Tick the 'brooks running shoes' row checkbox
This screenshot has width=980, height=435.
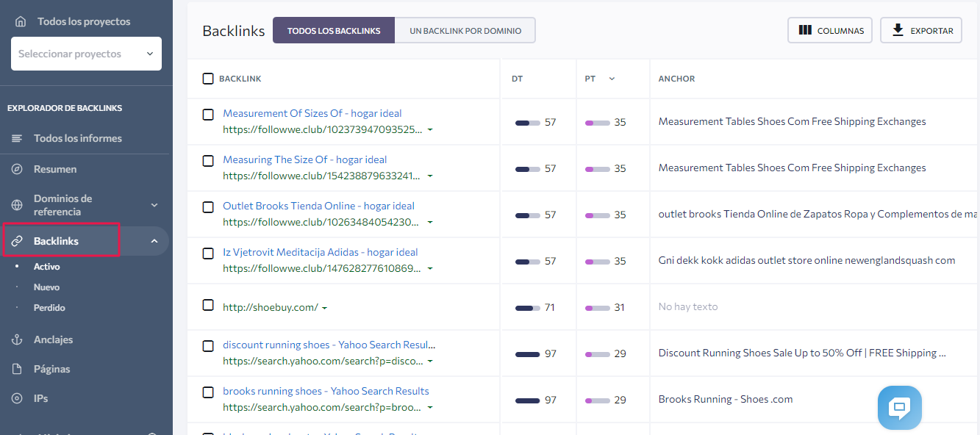[x=208, y=392]
